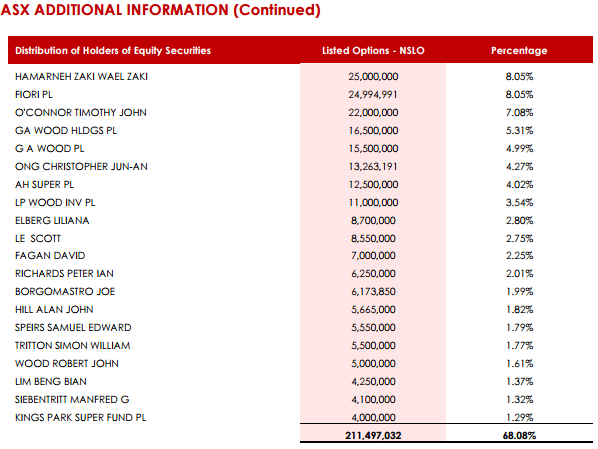Click the G A WOOD PL name
Viewport: 598px width, 449px height.
[x=50, y=148]
